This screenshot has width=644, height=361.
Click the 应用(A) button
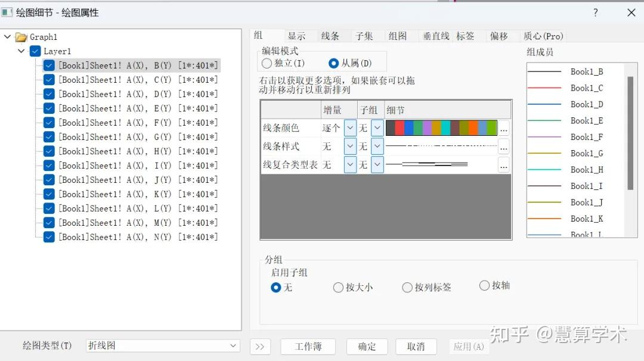point(469,346)
